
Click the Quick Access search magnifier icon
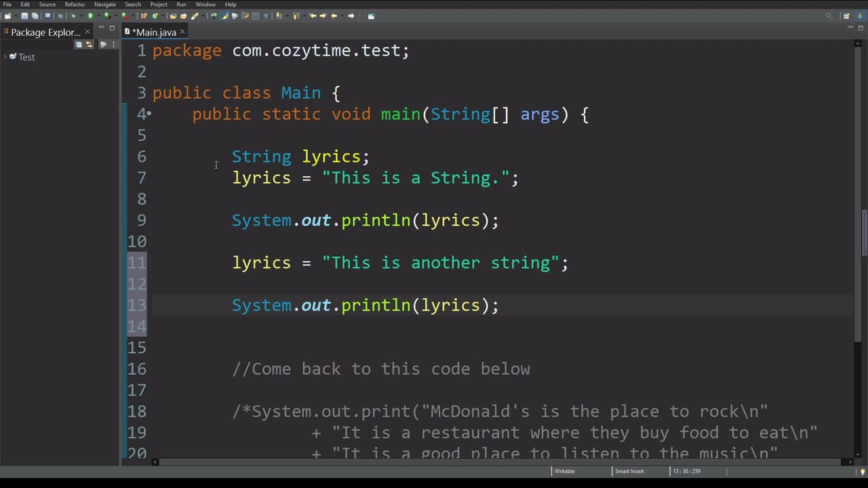pos(829,16)
